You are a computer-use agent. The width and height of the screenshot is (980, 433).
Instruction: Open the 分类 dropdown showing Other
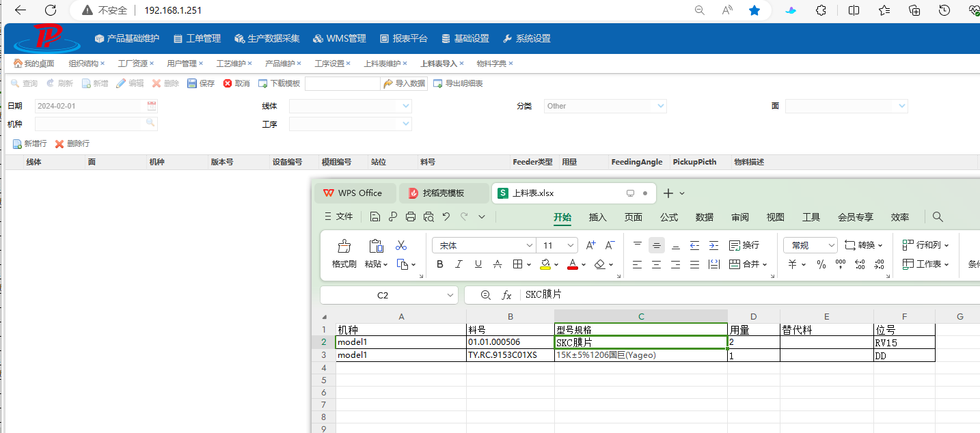coord(660,106)
